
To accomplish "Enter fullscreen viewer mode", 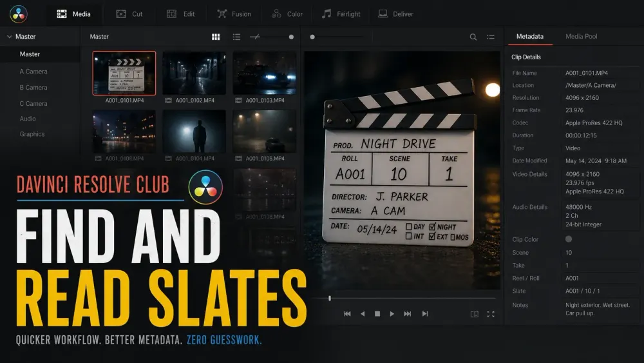I will pyautogui.click(x=491, y=314).
